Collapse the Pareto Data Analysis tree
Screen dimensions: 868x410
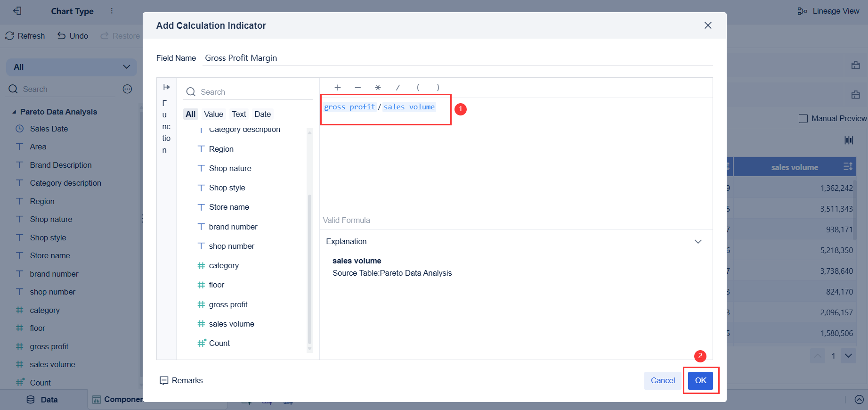coord(14,112)
